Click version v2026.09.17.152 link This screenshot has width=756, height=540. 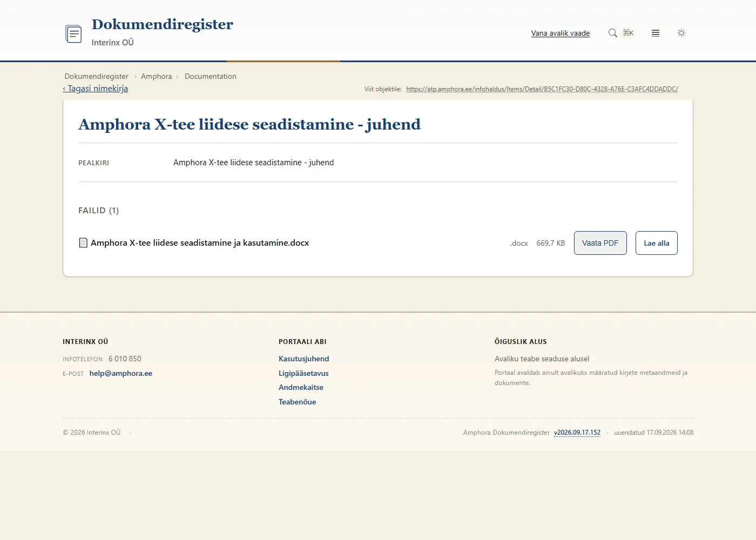click(577, 433)
